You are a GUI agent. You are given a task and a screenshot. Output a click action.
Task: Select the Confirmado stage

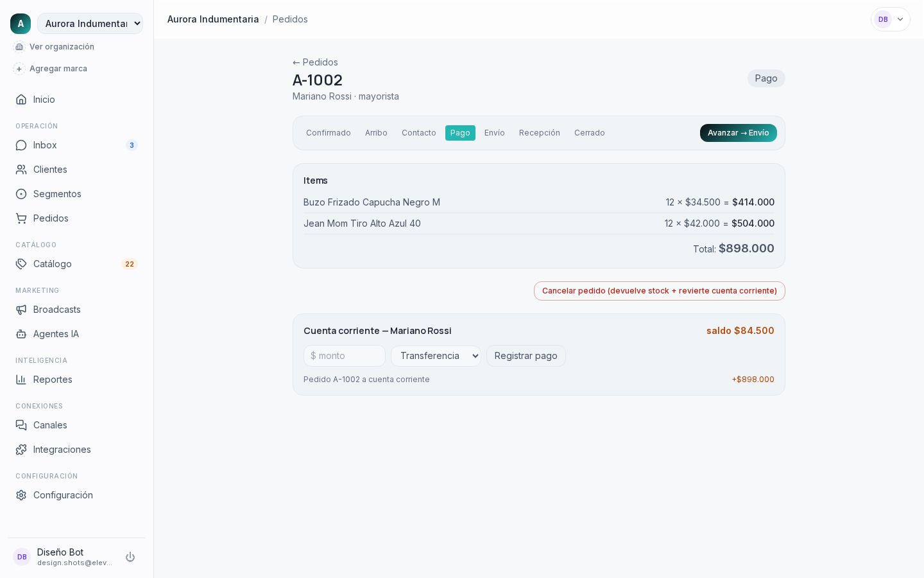point(329,133)
